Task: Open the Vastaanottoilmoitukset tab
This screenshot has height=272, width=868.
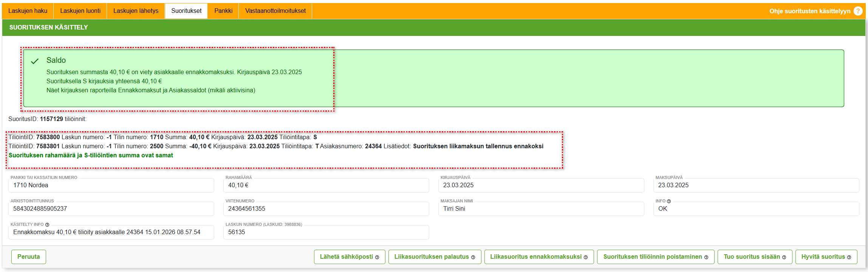Action: click(275, 11)
